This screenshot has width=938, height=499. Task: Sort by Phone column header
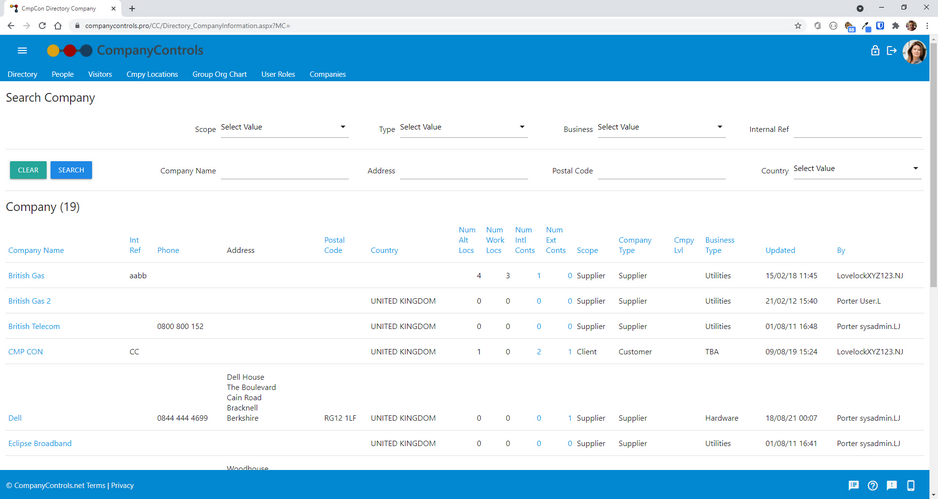pyautogui.click(x=168, y=250)
